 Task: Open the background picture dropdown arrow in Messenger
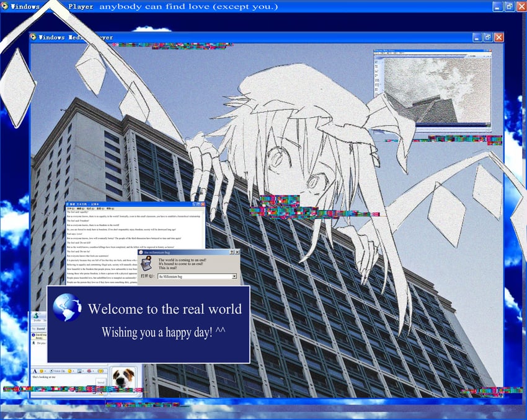click(x=83, y=371)
